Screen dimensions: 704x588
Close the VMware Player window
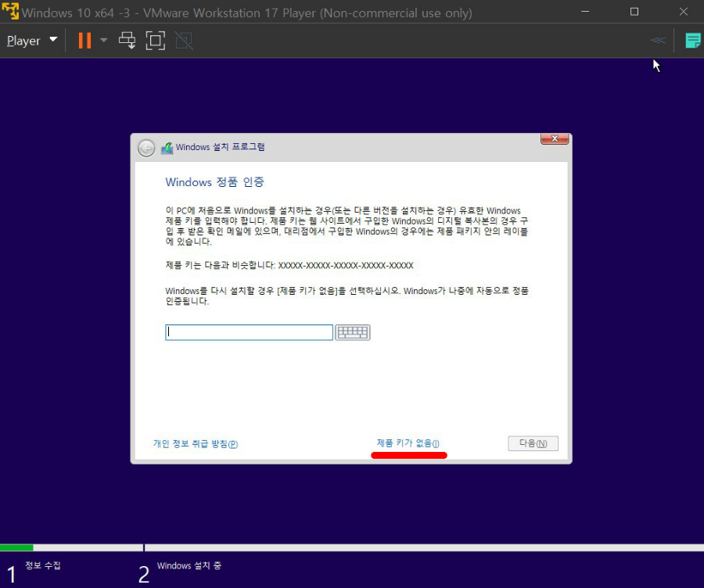point(684,12)
